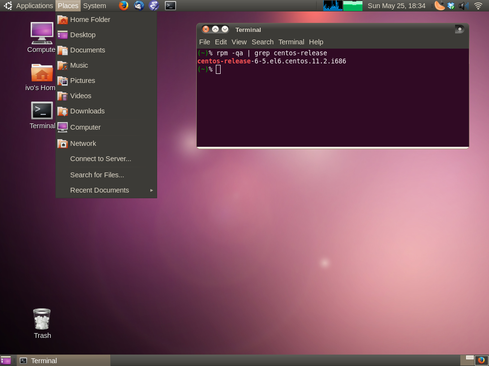Launch terminal from top panel icon
Screen dimensions: 489x366
pyautogui.click(x=170, y=6)
